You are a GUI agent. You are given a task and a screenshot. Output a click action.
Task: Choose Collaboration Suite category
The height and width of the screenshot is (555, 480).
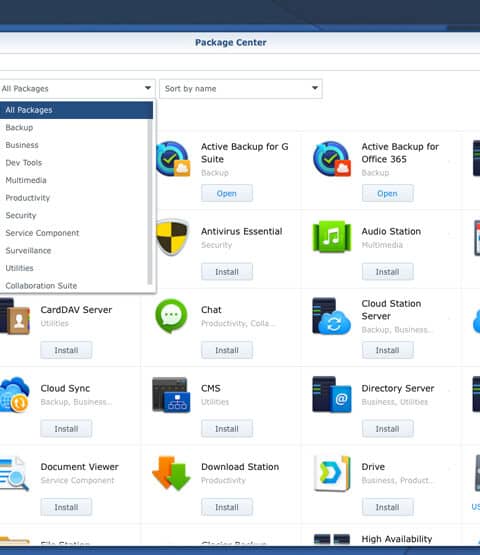[x=74, y=285]
